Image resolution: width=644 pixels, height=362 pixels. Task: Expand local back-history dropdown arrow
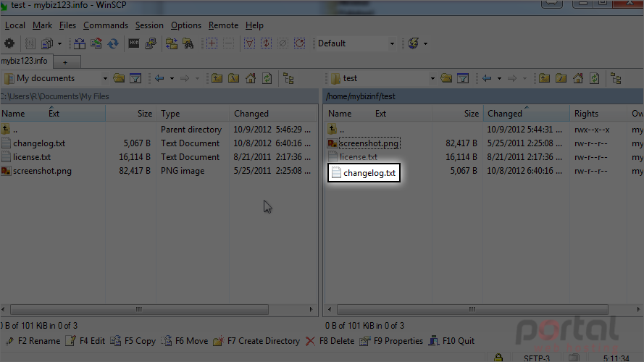172,78
